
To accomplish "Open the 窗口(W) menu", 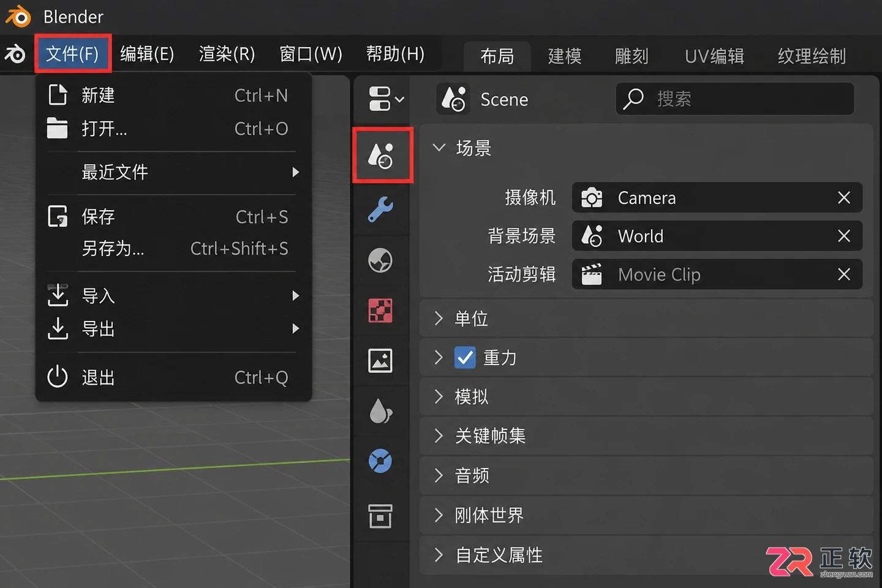I will point(311,54).
